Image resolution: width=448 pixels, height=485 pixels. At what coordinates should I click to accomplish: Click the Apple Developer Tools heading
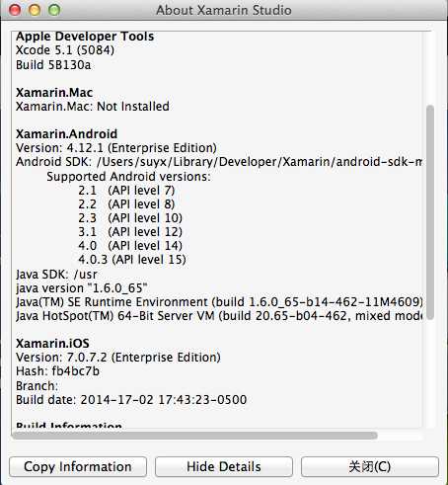click(85, 37)
